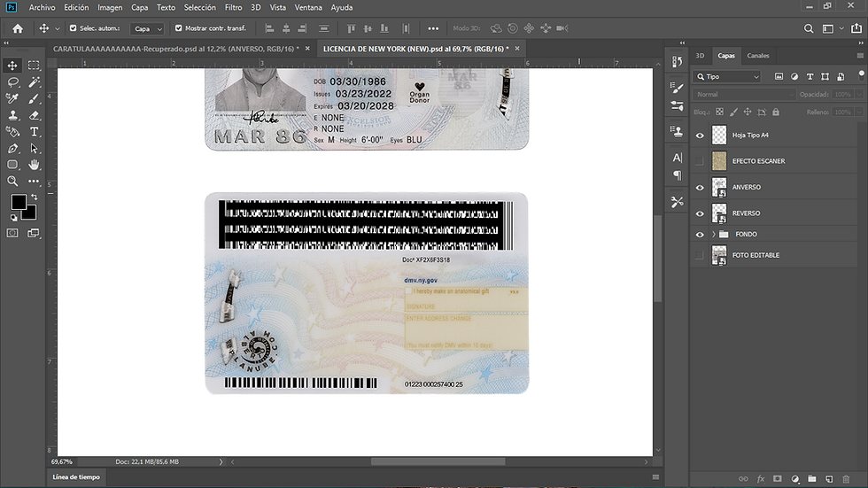
Task: Hide the FONDO group
Action: coord(700,235)
